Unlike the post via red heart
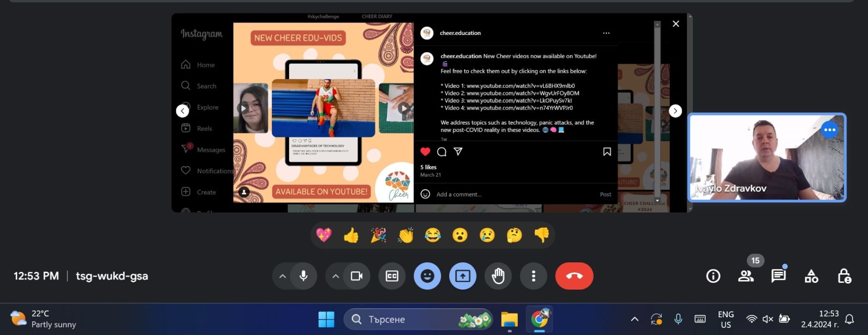Screen dimensions: 868x335 tap(425, 152)
